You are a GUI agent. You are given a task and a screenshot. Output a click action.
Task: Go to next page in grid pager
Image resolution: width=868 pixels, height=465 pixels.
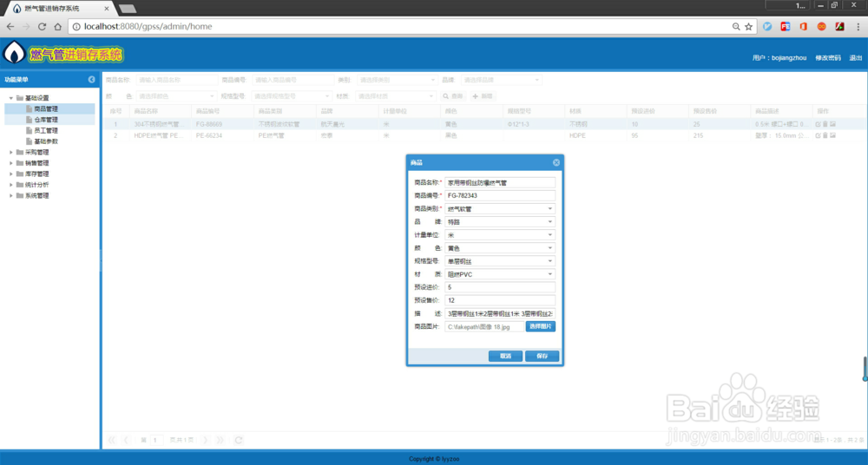pos(205,440)
